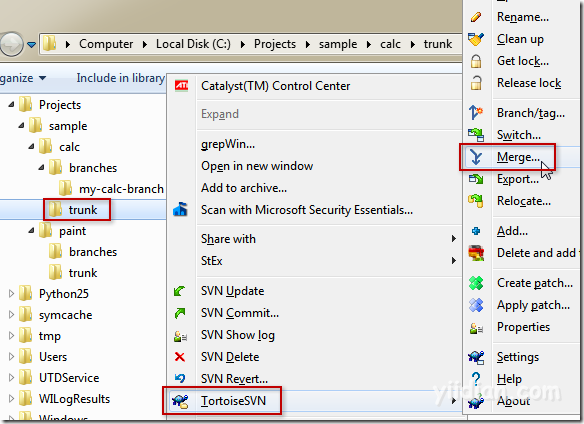Select Relocate in TortoiseSVN submenu
The width and height of the screenshot is (584, 424).
[524, 201]
